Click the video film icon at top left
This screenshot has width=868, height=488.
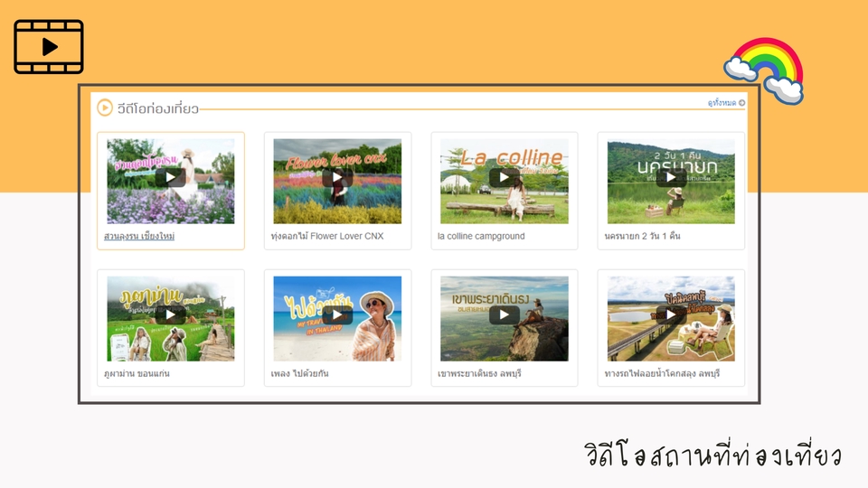pos(49,47)
